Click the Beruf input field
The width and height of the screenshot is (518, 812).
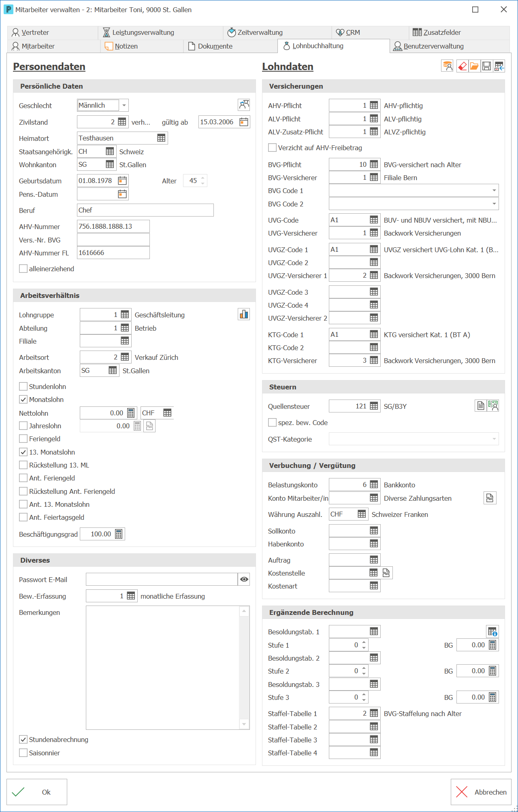tap(145, 210)
